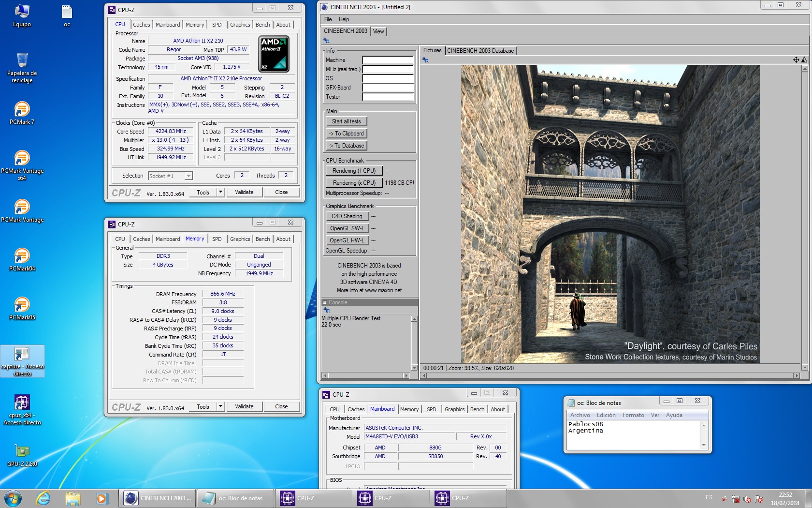The height and width of the screenshot is (508, 812).
Task: Switch to CINEBENCH 2003 taskbar button
Action: point(157,498)
